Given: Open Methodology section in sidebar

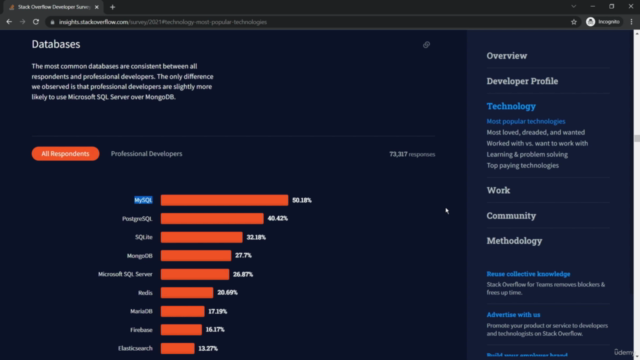Looking at the screenshot, I should tap(514, 241).
